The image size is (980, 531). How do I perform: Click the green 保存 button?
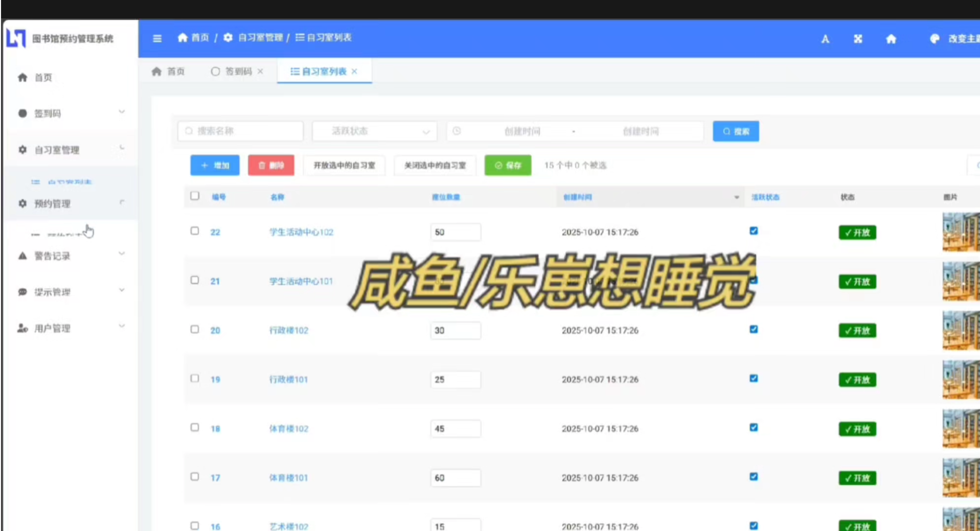(x=508, y=166)
